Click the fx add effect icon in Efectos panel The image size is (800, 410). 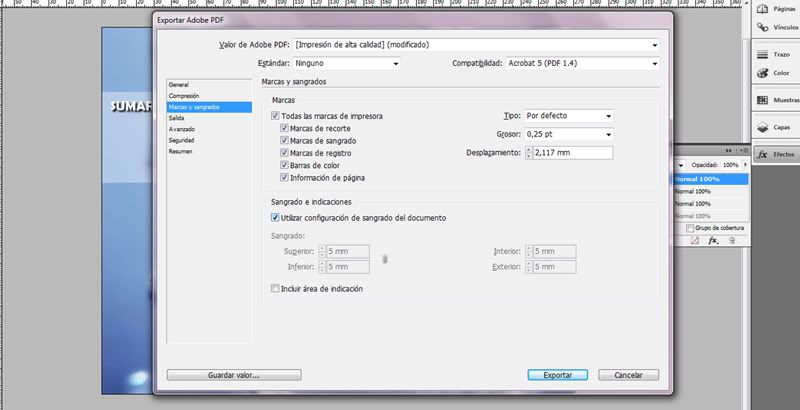[713, 240]
